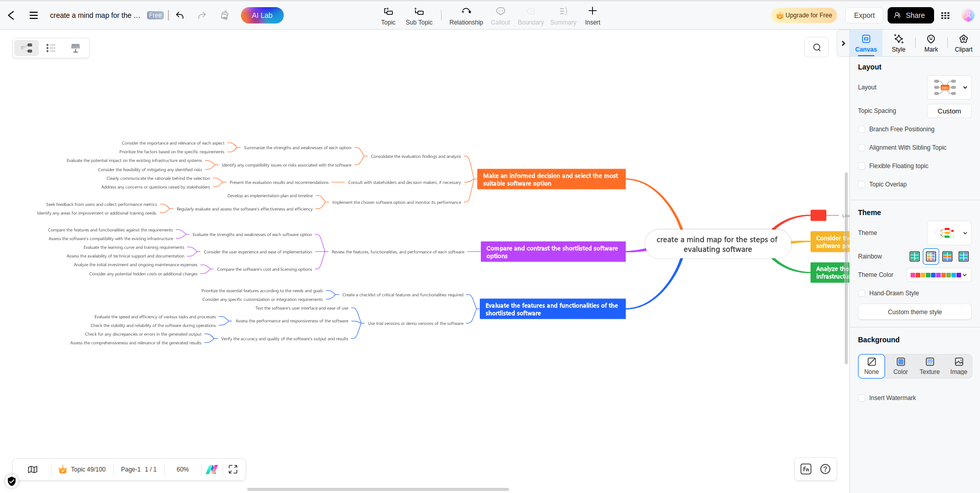Open the canvas search icon
The height and width of the screenshot is (493, 980).
[x=817, y=47]
